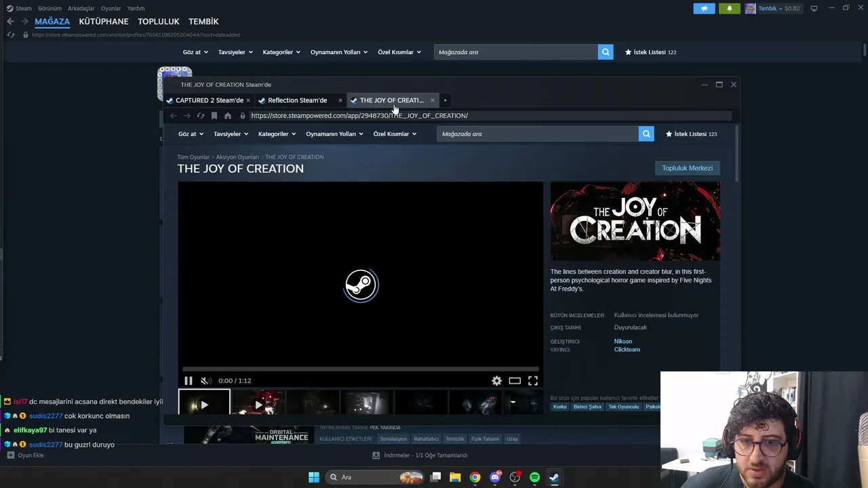Click the popup window search magnifier button

coord(646,134)
